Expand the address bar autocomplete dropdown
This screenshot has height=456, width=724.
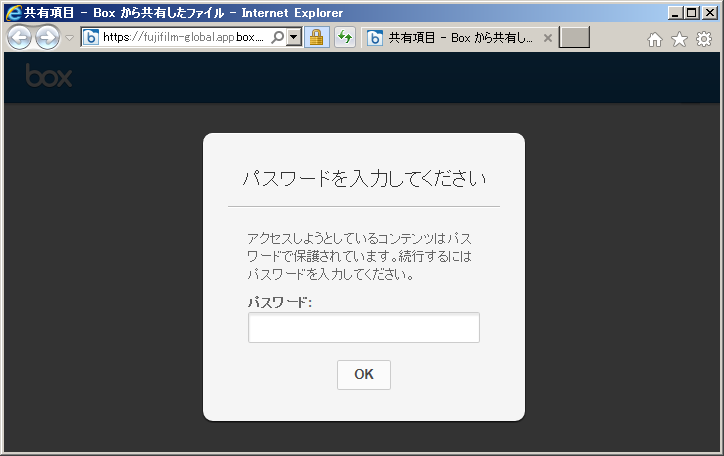point(294,37)
